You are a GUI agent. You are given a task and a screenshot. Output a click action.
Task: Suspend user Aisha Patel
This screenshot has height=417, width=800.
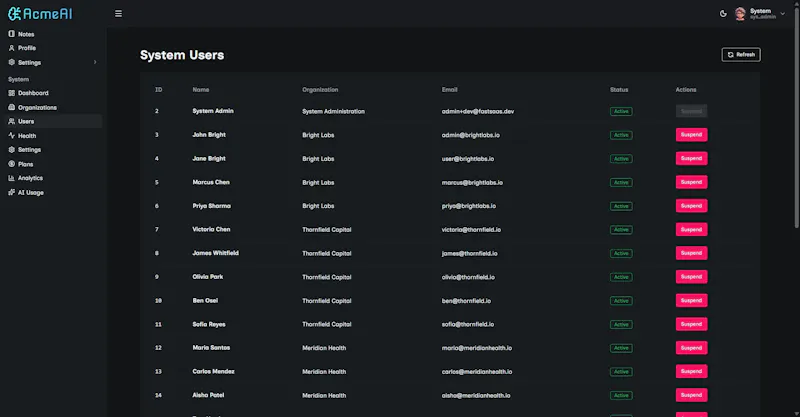[x=691, y=395]
